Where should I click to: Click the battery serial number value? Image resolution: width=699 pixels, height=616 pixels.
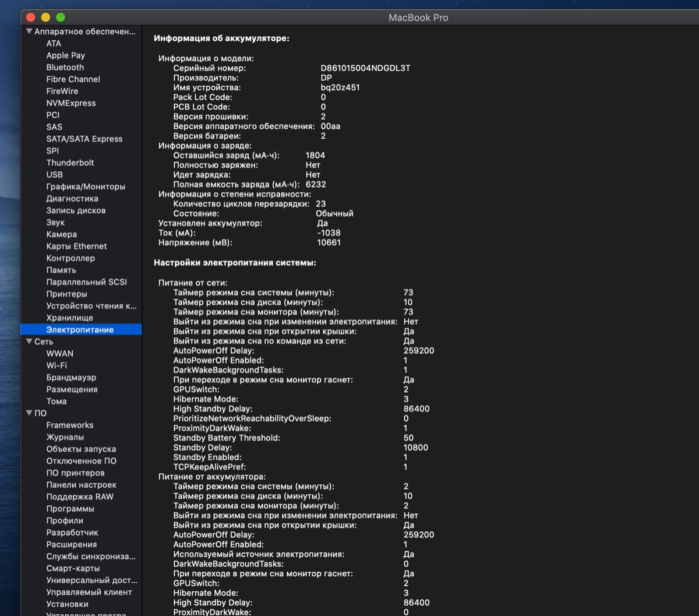tap(365, 68)
